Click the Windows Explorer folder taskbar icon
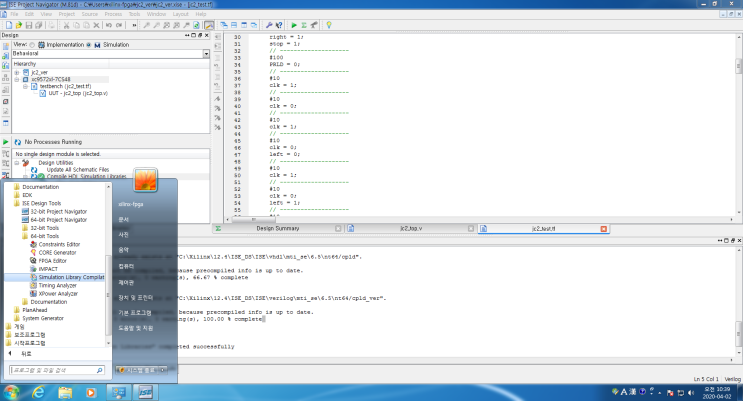The image size is (743, 401). 65,392
